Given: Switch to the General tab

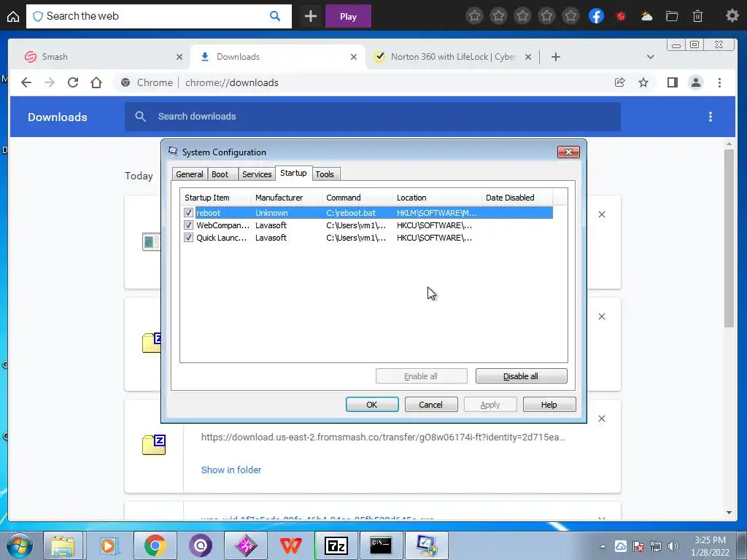Looking at the screenshot, I should [190, 174].
